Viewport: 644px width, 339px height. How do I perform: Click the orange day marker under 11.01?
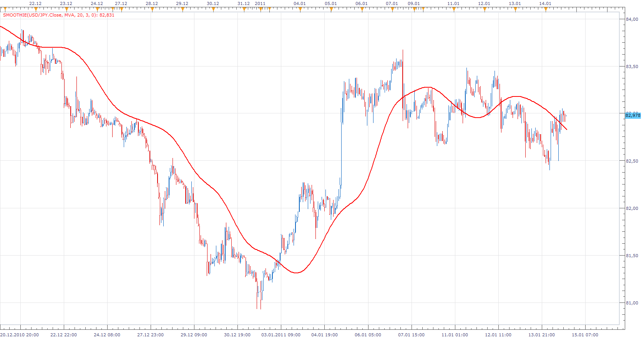point(453,10)
